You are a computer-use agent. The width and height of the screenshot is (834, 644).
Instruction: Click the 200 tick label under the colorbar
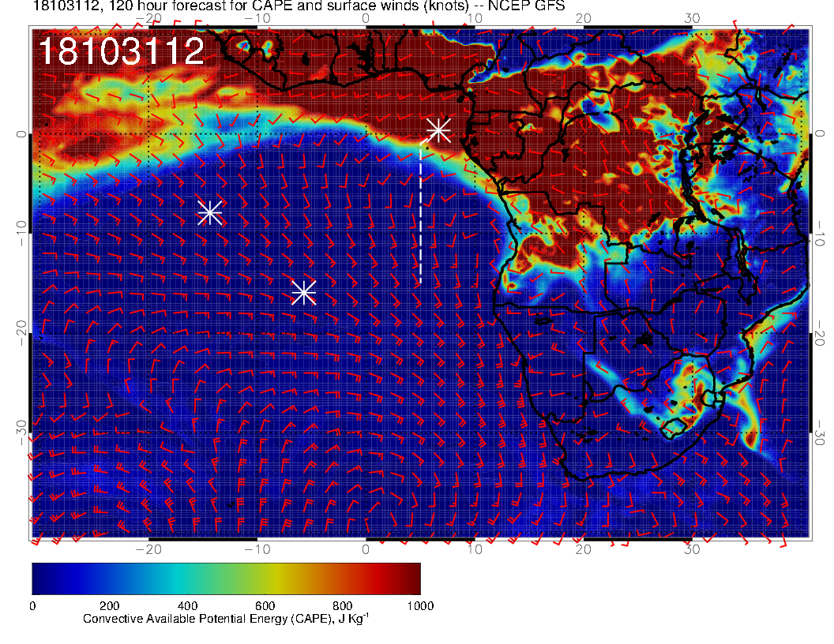point(109,606)
